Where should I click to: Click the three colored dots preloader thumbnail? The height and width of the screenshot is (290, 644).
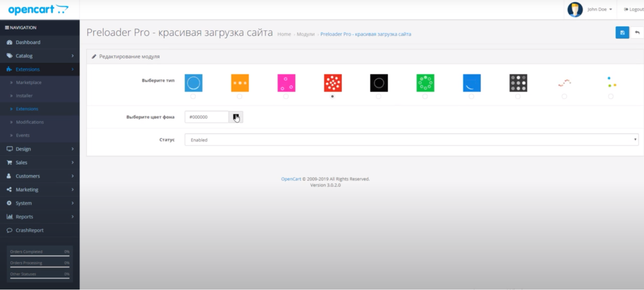(611, 83)
